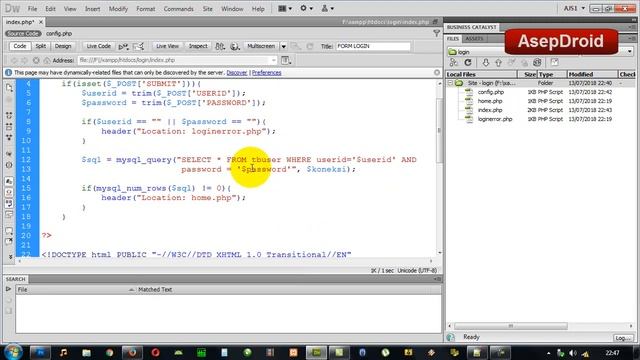Select index.php in the Files panel
640x360 pixels.
[x=490, y=110]
